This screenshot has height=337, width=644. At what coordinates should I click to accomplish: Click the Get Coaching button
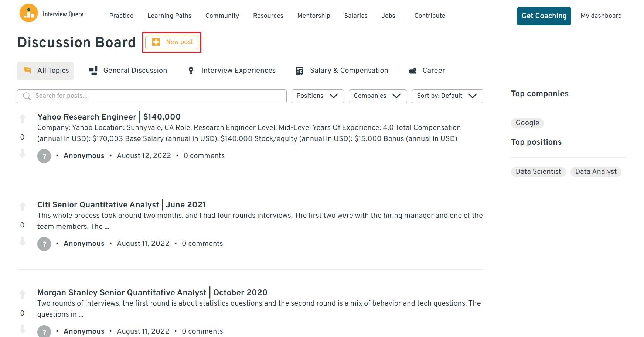coord(544,16)
